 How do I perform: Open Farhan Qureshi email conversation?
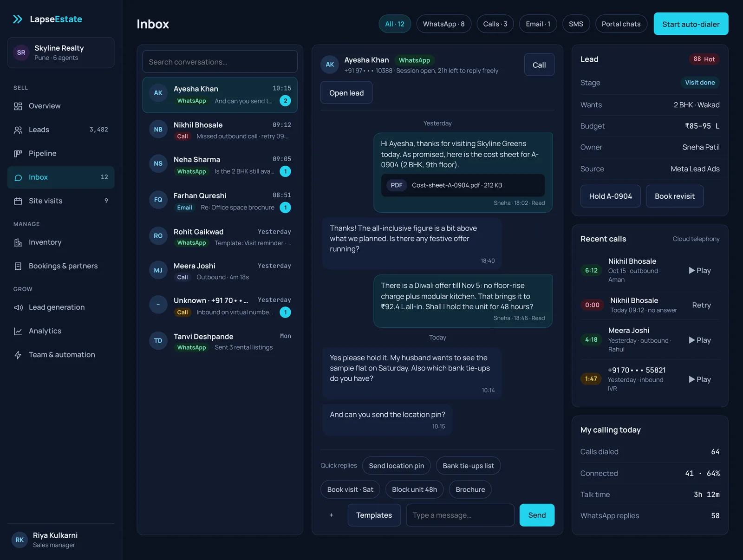tap(220, 201)
